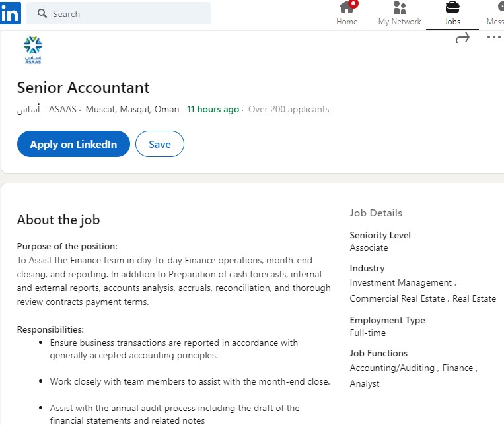Viewport: 504px width, 425px height.
Task: Click the Muscat, Masqaţ, Oman location text
Action: (x=132, y=110)
